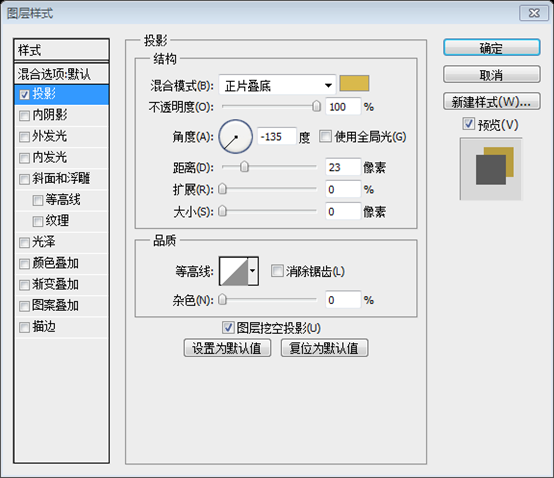Toggle the 预览 checkbox

tap(469, 124)
